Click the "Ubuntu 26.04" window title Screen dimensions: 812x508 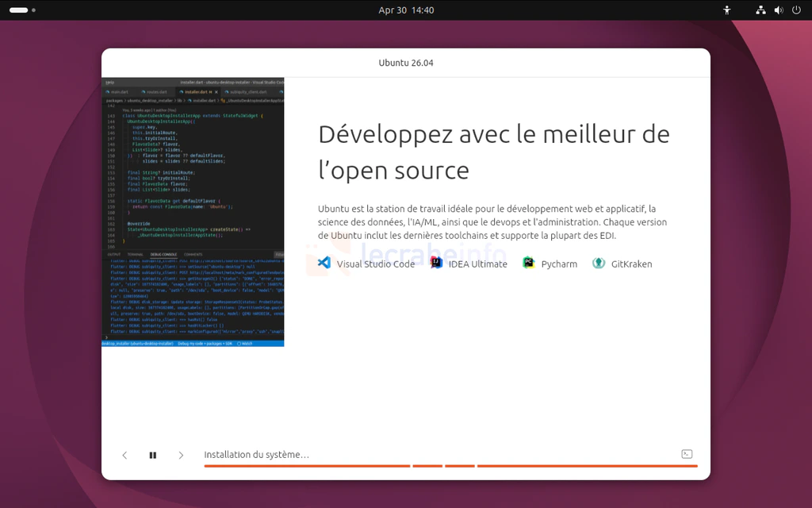[x=406, y=63]
